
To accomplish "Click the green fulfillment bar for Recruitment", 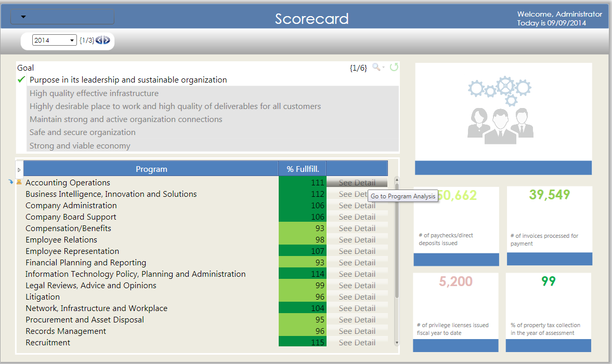I will pos(302,342).
